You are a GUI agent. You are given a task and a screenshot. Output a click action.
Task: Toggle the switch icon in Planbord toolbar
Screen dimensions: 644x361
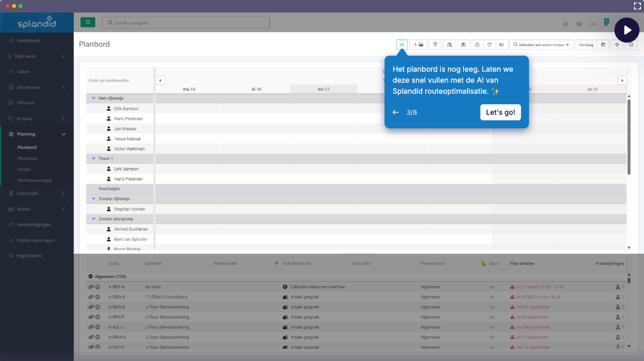point(502,45)
